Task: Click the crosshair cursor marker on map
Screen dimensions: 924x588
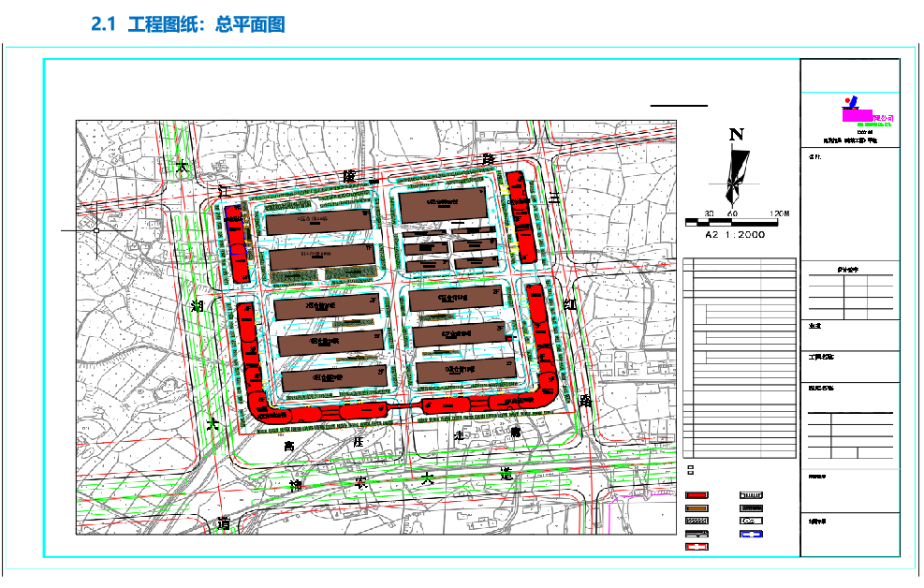Action: coord(96,229)
